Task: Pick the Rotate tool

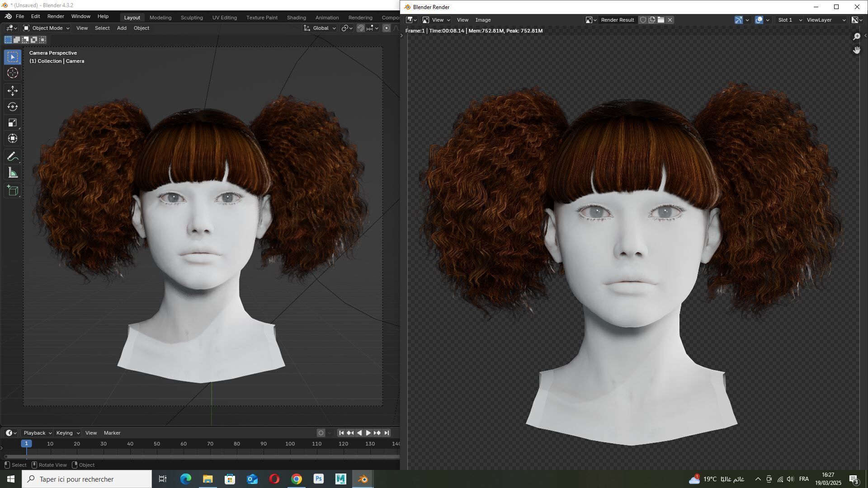Action: (13, 107)
